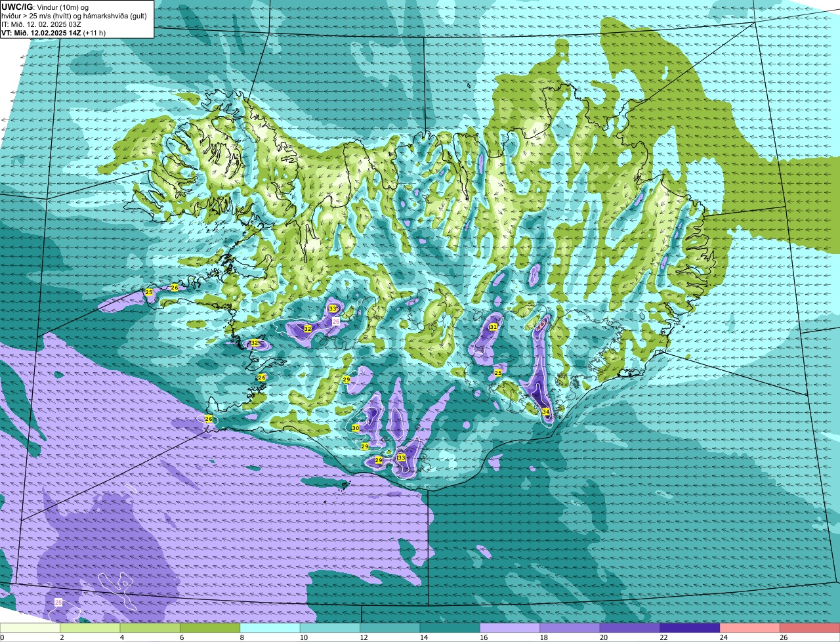Click the 'VT: Mið. 12.02.2025 14Z (+11 h)' line
The height and width of the screenshot is (642, 840).
(54, 32)
